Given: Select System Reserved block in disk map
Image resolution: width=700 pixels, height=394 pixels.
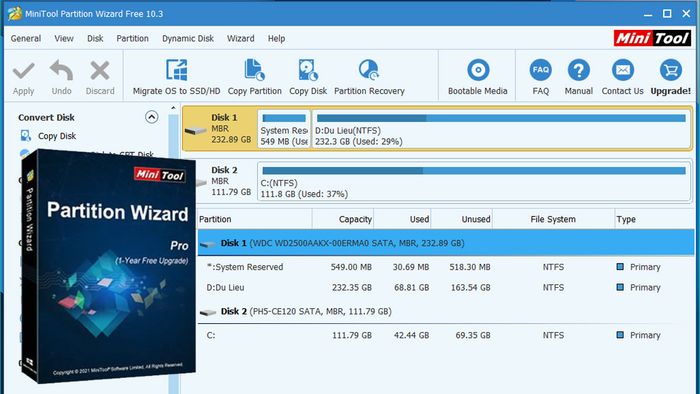Looking at the screenshot, I should [x=284, y=130].
